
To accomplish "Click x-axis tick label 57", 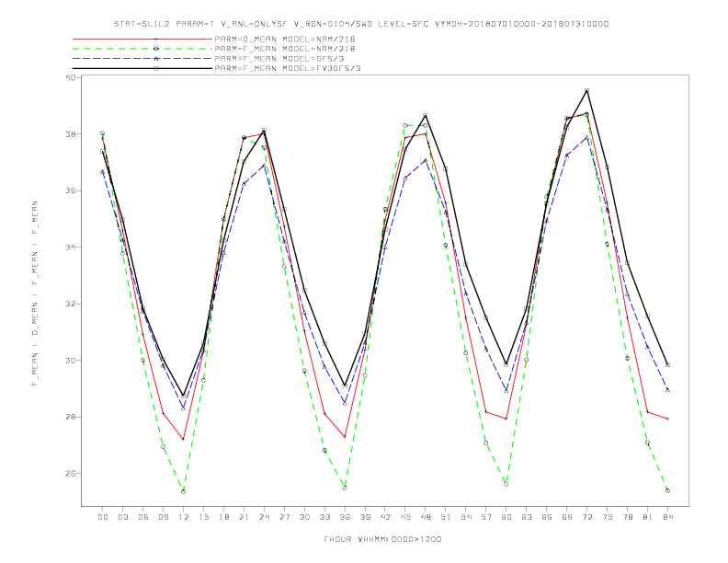I will click(x=486, y=517).
